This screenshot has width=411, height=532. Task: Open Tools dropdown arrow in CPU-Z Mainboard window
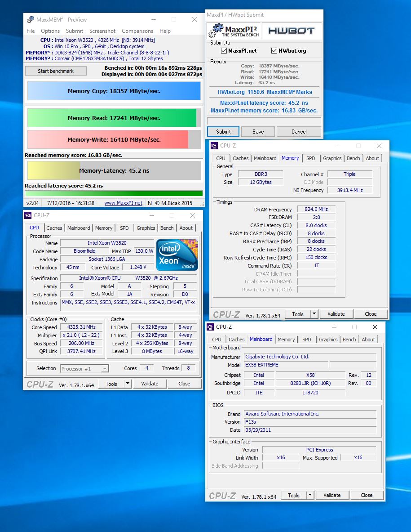pos(310,495)
